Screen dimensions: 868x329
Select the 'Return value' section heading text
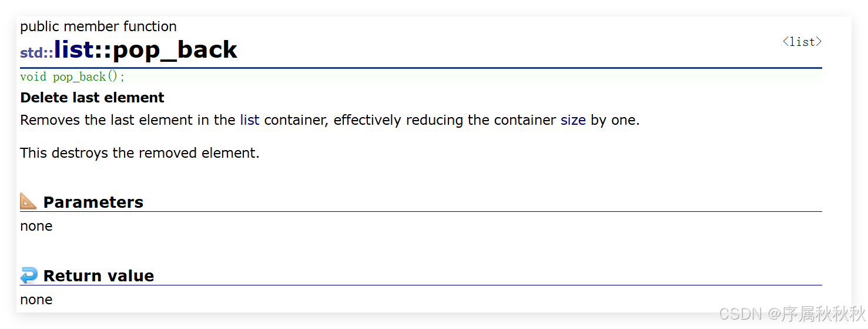tap(98, 275)
